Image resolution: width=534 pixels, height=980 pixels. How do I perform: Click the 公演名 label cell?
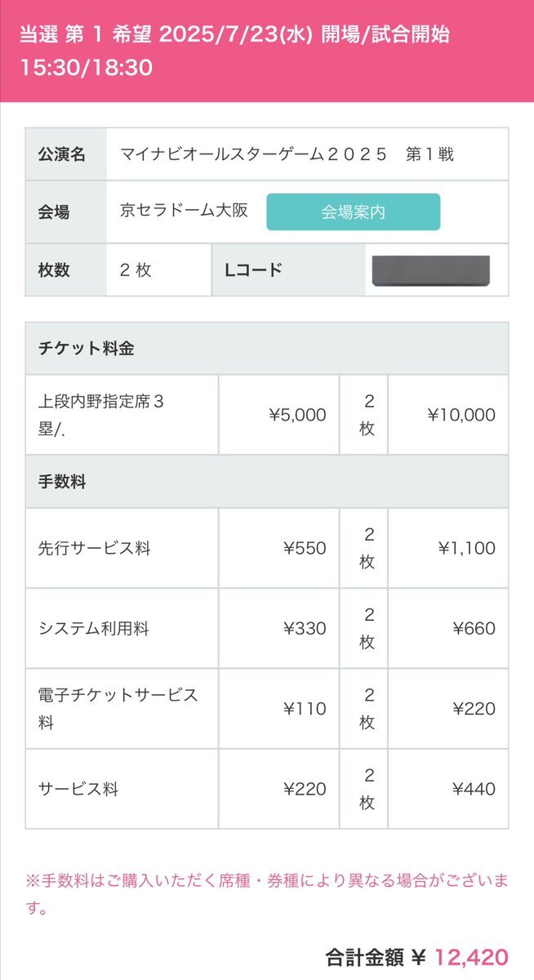[x=65, y=154]
